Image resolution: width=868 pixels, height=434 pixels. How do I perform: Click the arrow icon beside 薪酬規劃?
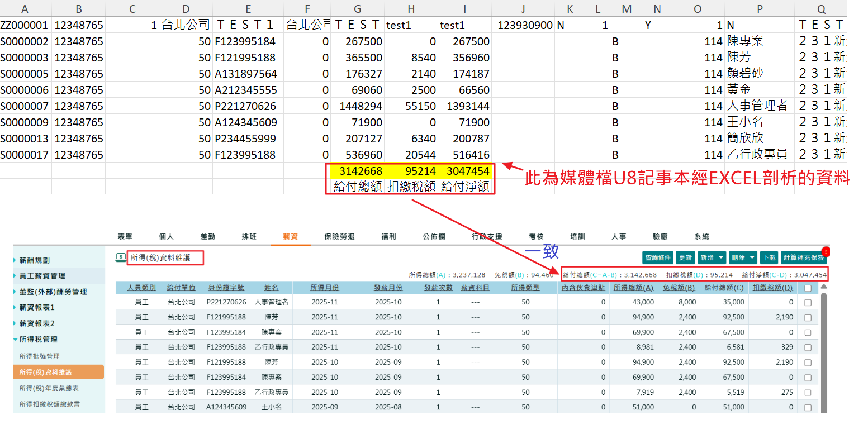point(15,260)
